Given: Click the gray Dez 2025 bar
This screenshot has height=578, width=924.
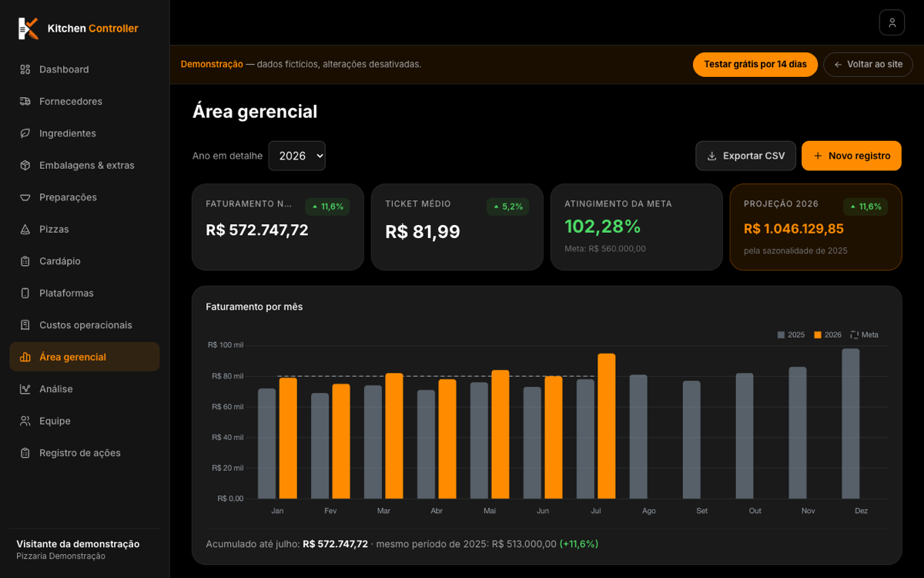Looking at the screenshot, I should coord(851,424).
